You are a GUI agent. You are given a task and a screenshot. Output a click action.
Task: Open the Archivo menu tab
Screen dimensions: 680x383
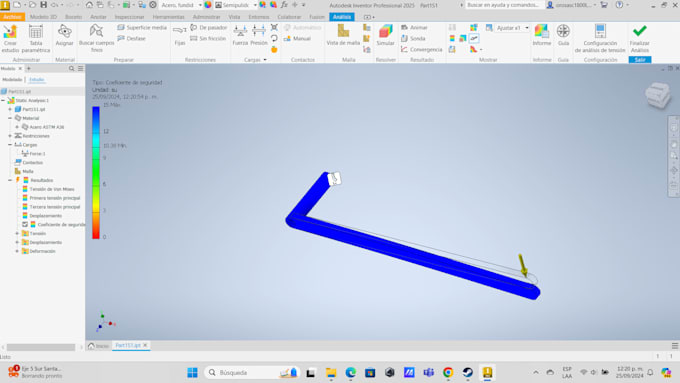[13, 17]
